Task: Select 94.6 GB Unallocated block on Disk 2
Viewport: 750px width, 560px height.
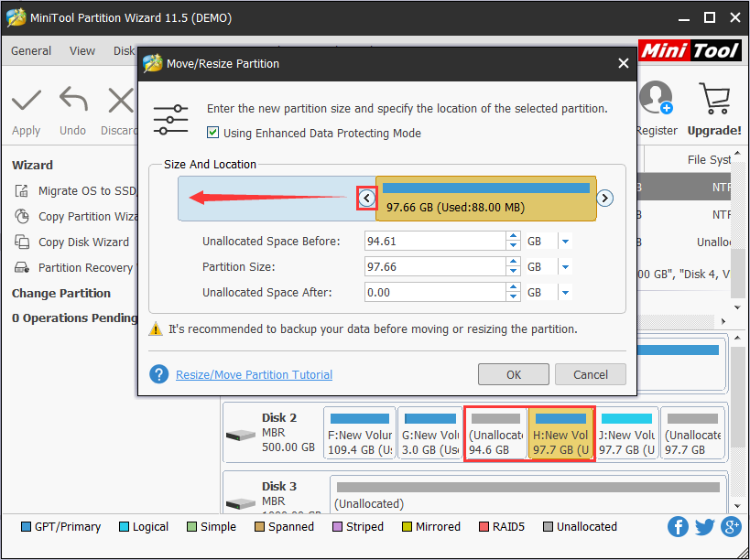Action: tap(496, 433)
